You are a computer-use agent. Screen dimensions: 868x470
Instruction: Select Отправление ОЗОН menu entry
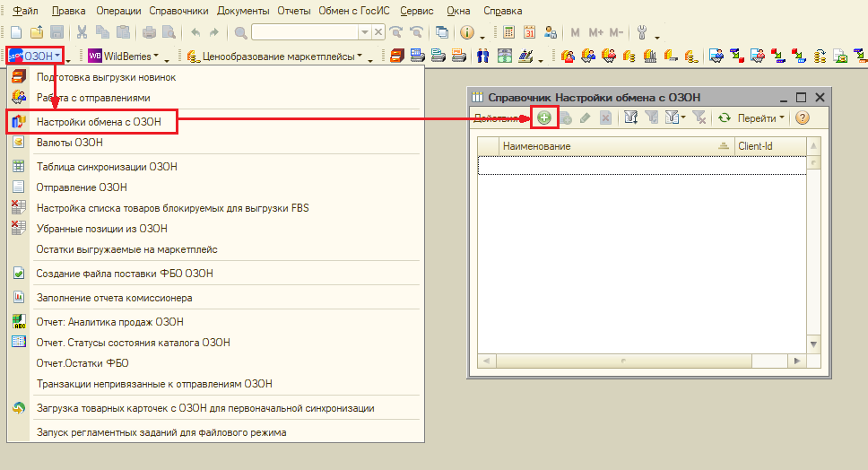tap(215, 187)
